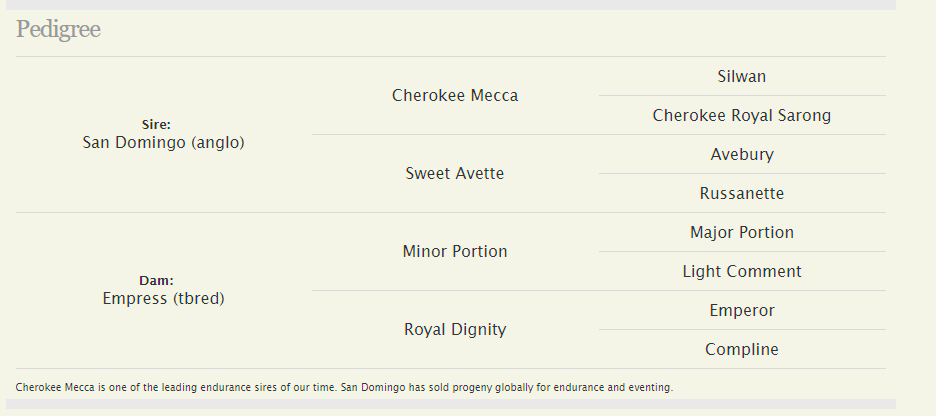Click Royal Dignity entry
This screenshot has height=416, width=936.
[455, 329]
